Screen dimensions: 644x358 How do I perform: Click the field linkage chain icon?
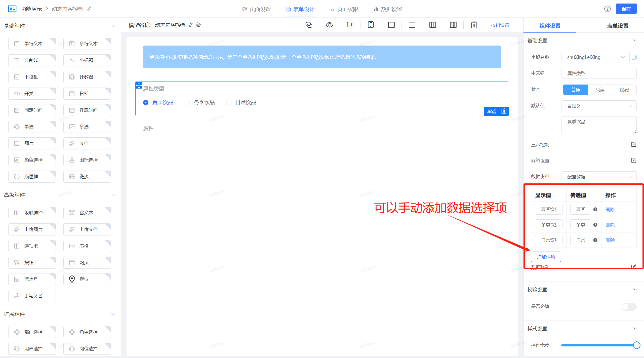tap(309, 25)
